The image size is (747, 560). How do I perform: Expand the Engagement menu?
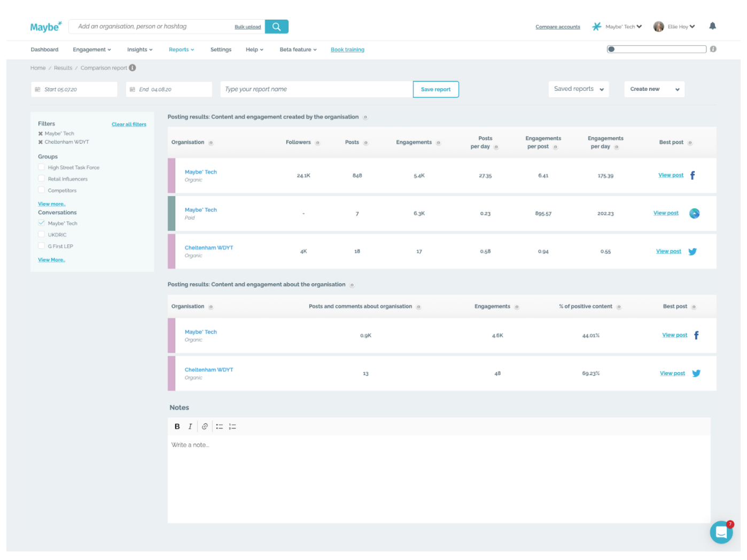(92, 50)
